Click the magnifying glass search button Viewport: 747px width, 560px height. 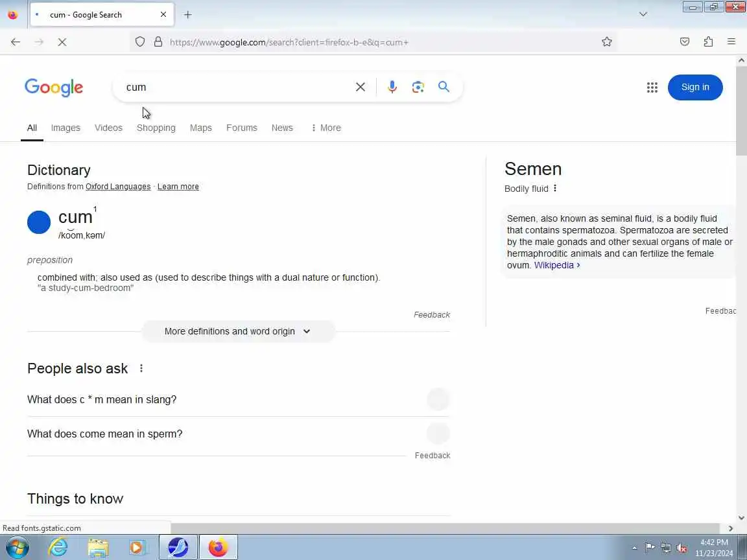click(x=444, y=87)
